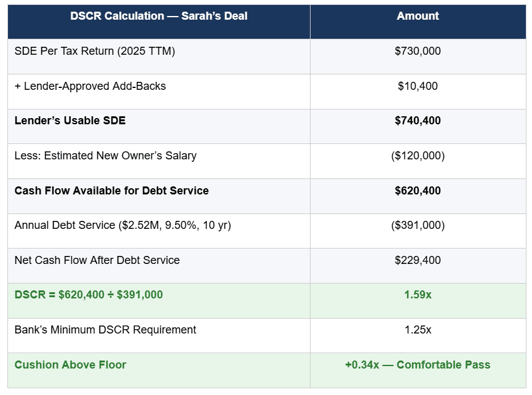Select the bold $620,400 amount cell
This screenshot has width=532, height=395.
418,191
